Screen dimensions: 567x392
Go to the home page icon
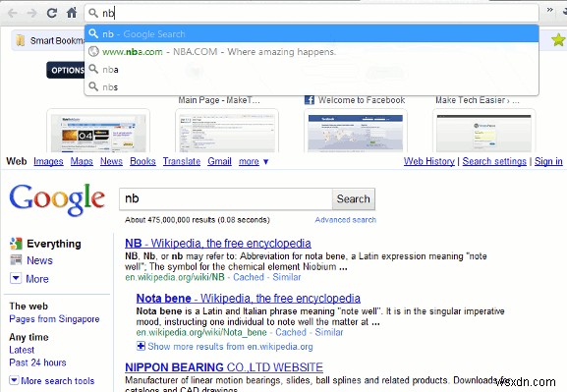click(72, 13)
